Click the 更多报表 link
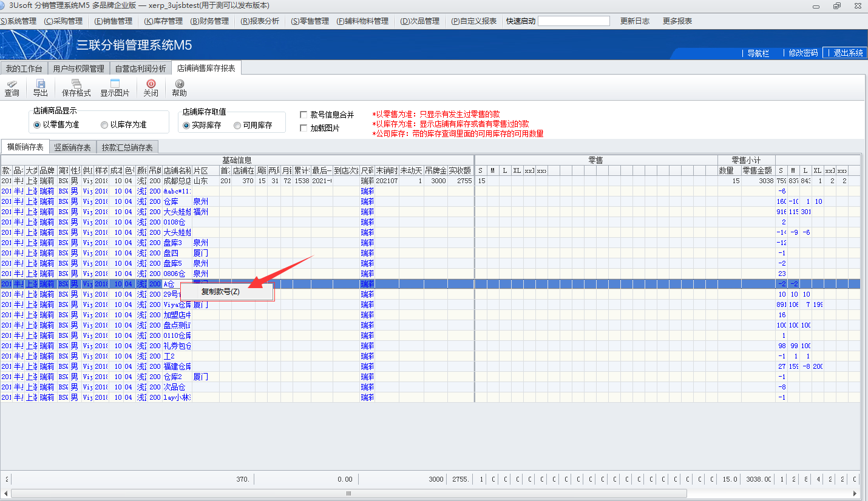The image size is (868, 501). click(677, 21)
